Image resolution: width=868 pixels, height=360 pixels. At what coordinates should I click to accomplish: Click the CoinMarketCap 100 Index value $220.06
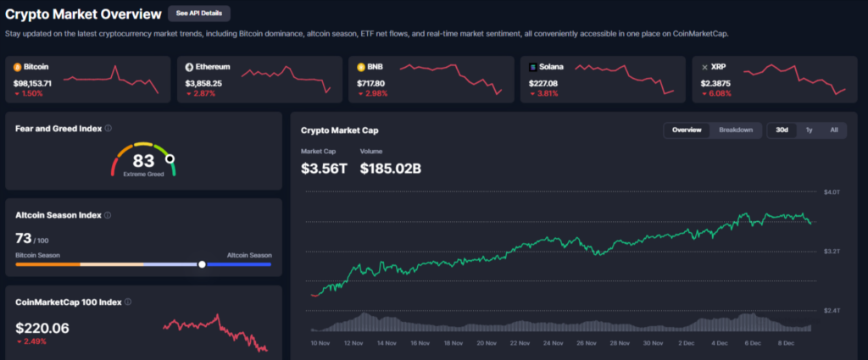tap(42, 328)
